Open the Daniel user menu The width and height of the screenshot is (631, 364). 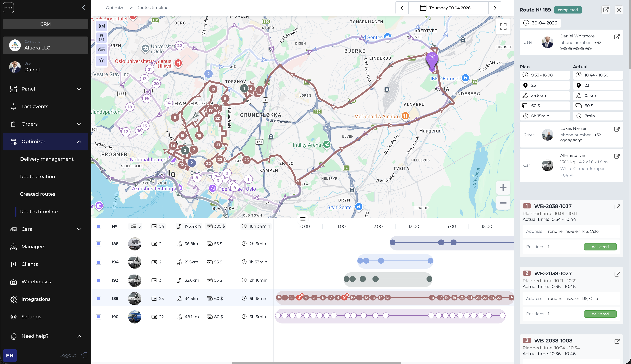click(45, 67)
